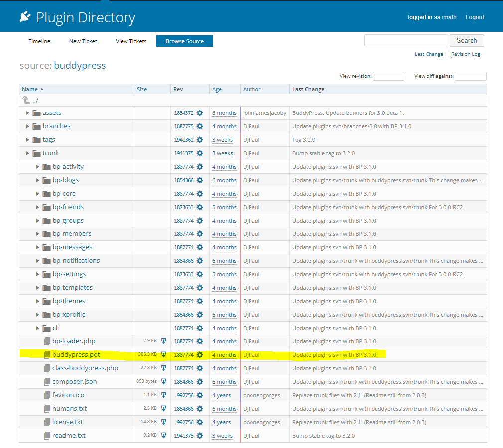Download humans.txt via download icon
Image resolution: width=503 pixels, height=448 pixels.
[164, 409]
